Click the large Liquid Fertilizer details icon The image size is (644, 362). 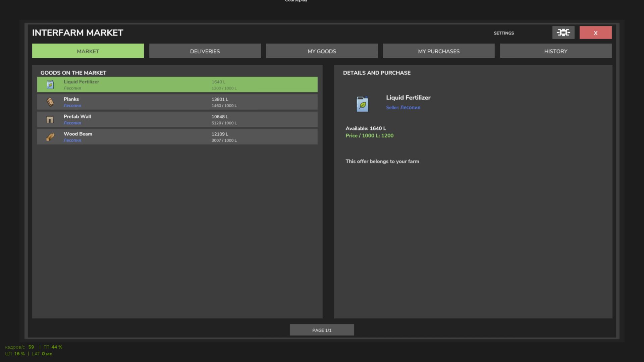tap(362, 104)
